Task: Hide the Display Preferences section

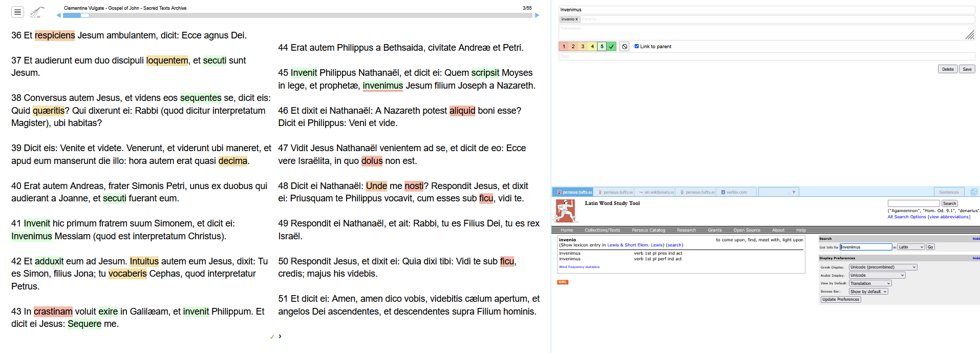Action: pos(976,258)
